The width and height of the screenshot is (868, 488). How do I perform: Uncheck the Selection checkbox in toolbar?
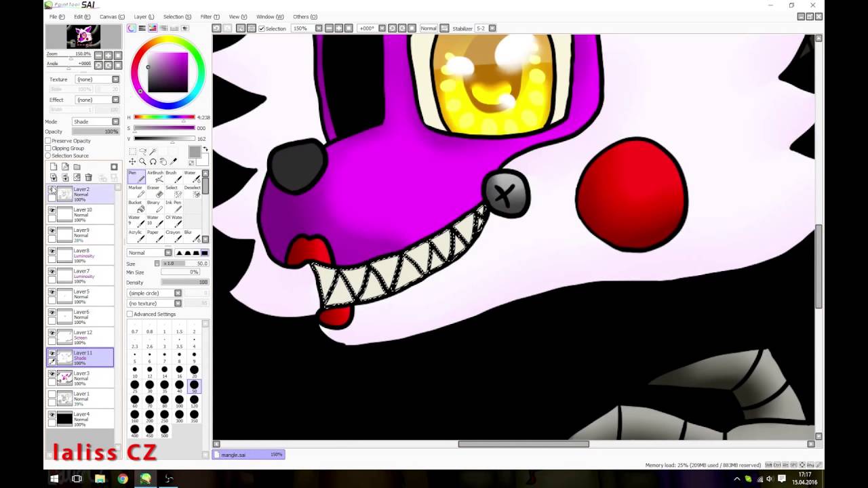262,28
